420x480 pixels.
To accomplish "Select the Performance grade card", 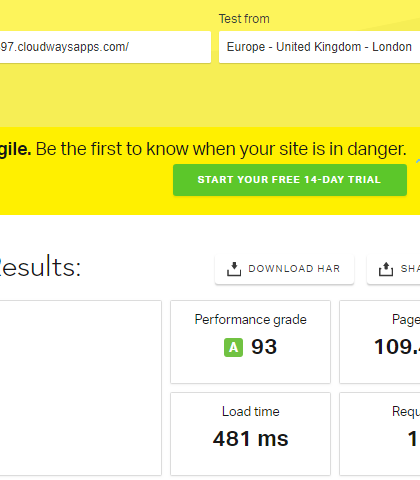I will point(250,342).
